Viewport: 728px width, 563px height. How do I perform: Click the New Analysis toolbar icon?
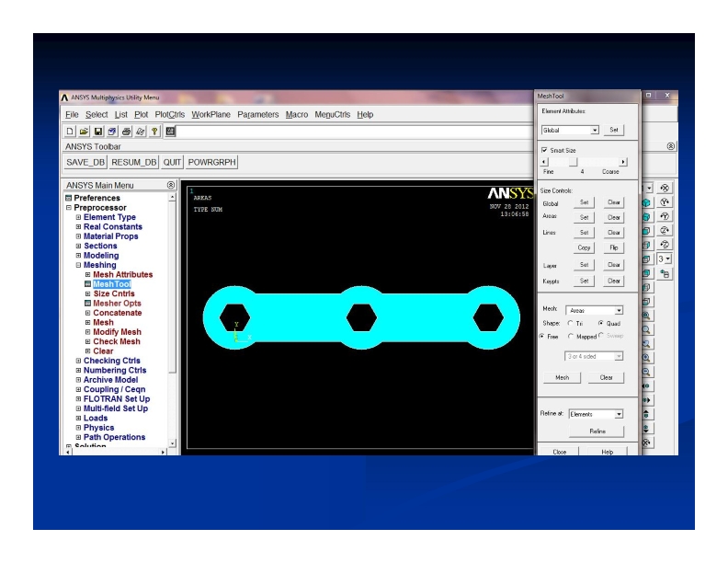tap(70, 132)
